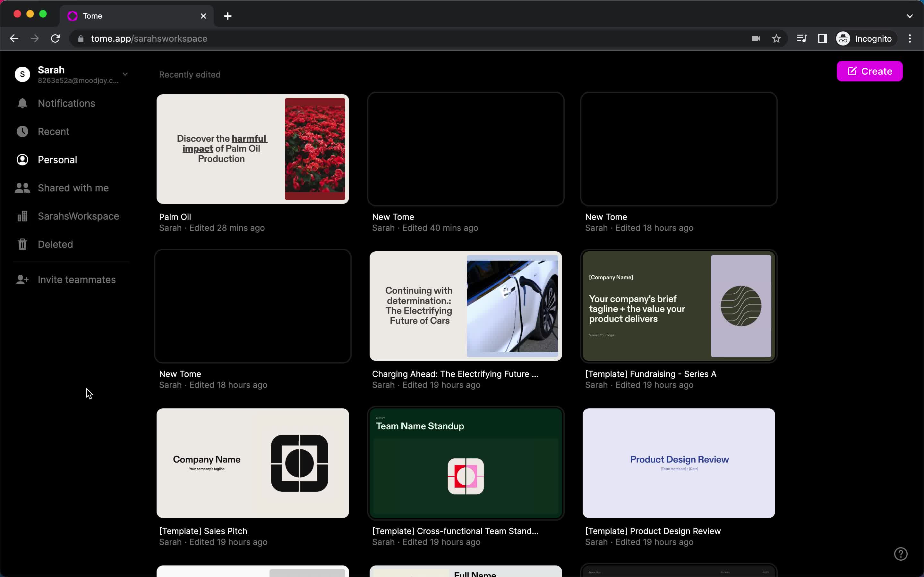Select the Personal menu item
This screenshot has width=924, height=577.
pyautogui.click(x=57, y=160)
